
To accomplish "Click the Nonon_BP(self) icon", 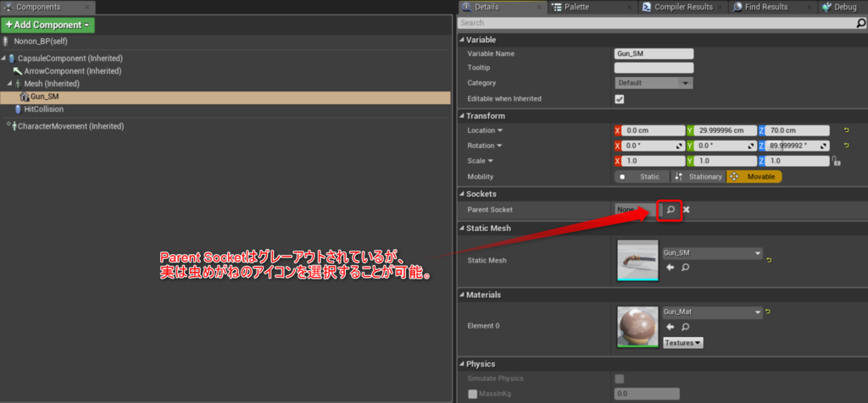I will [6, 41].
